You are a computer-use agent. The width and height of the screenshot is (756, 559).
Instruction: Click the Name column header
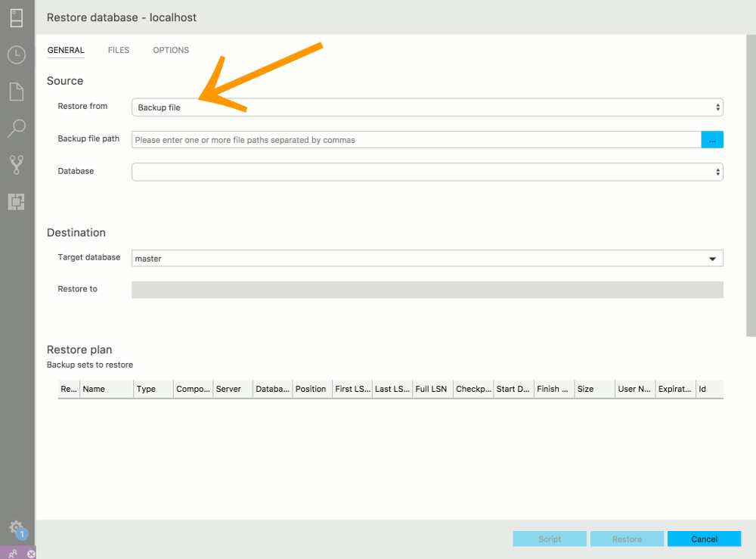click(107, 389)
